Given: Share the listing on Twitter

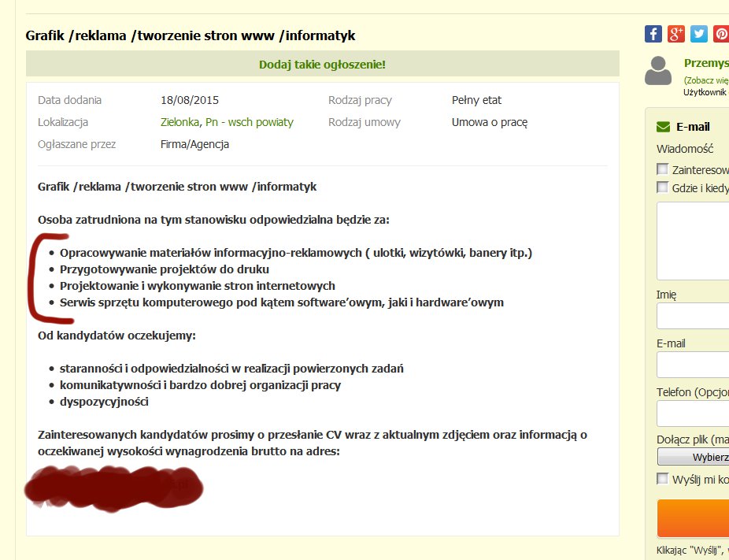Looking at the screenshot, I should point(699,34).
